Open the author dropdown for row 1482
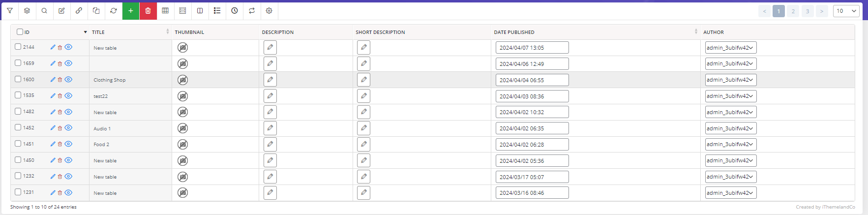 [x=731, y=112]
